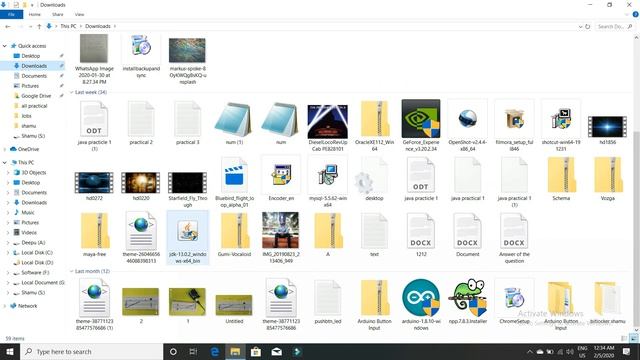640x360 pixels.
Task: Select the Bluebird_flight_loop_alpha_01 clip
Action: click(x=234, y=176)
